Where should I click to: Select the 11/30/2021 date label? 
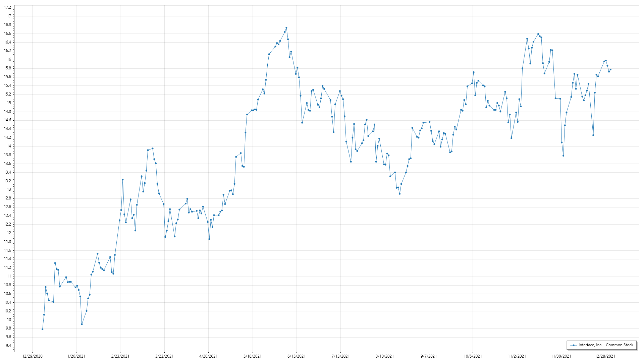coord(561,356)
